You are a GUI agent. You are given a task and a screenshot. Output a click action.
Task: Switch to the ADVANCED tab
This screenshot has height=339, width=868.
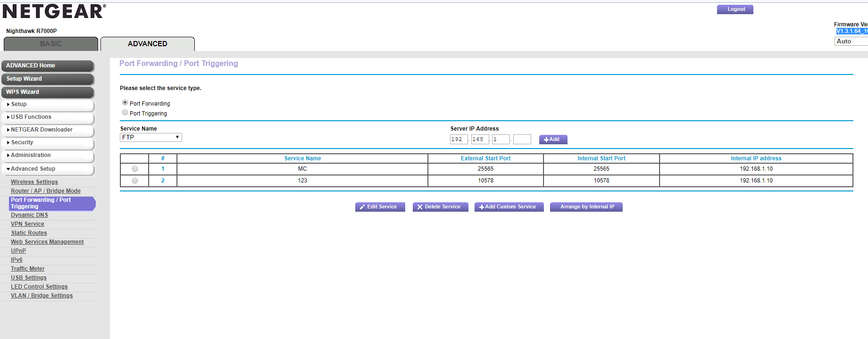(148, 44)
